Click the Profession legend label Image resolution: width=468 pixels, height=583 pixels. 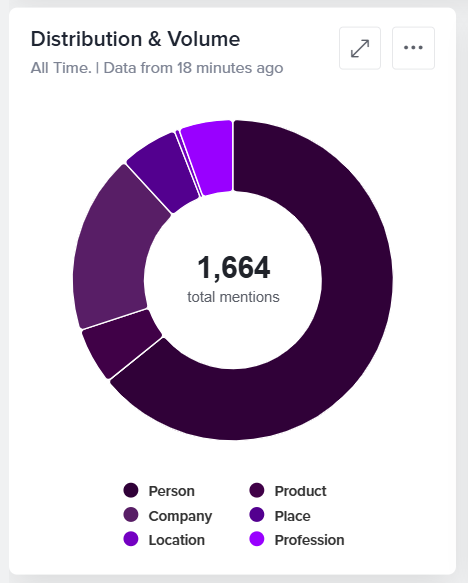click(309, 540)
